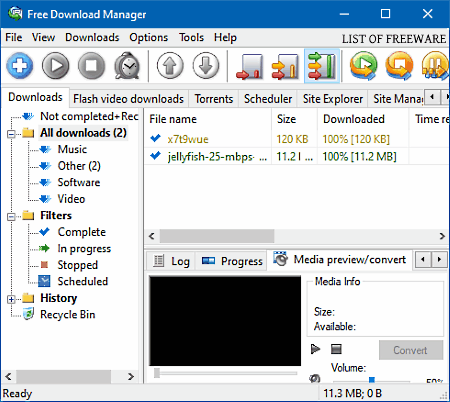The image size is (450, 402).
Task: Select heavy traffic mode icon with green bars
Action: click(x=321, y=66)
